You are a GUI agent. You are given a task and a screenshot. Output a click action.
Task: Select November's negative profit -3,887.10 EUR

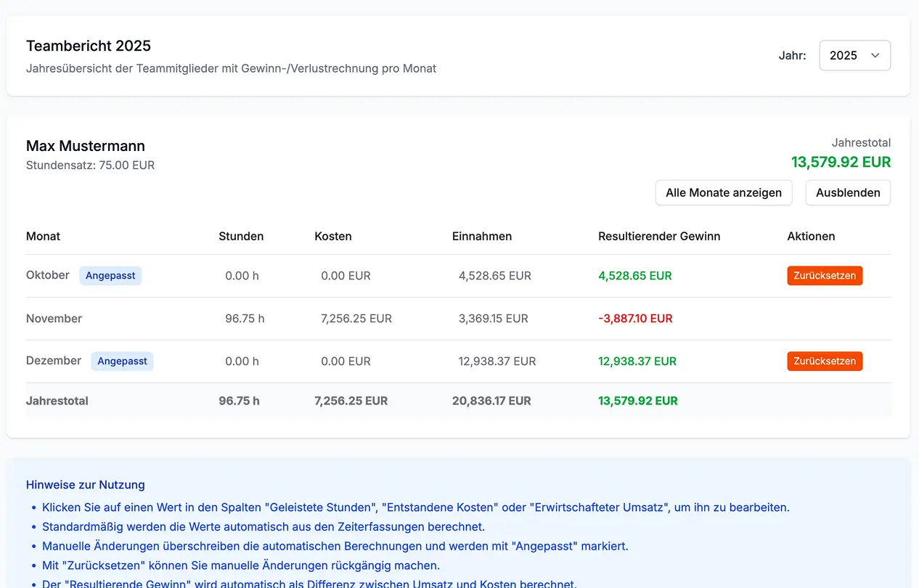point(635,319)
